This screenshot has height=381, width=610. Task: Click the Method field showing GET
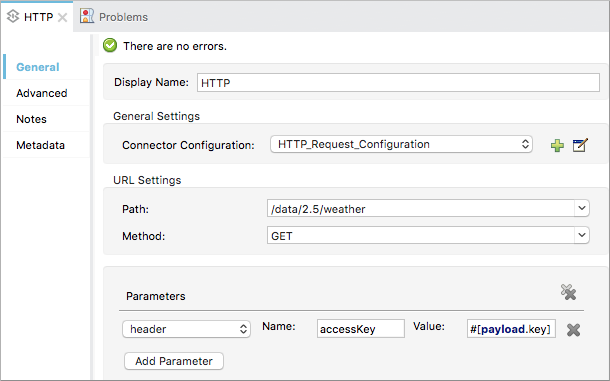421,236
